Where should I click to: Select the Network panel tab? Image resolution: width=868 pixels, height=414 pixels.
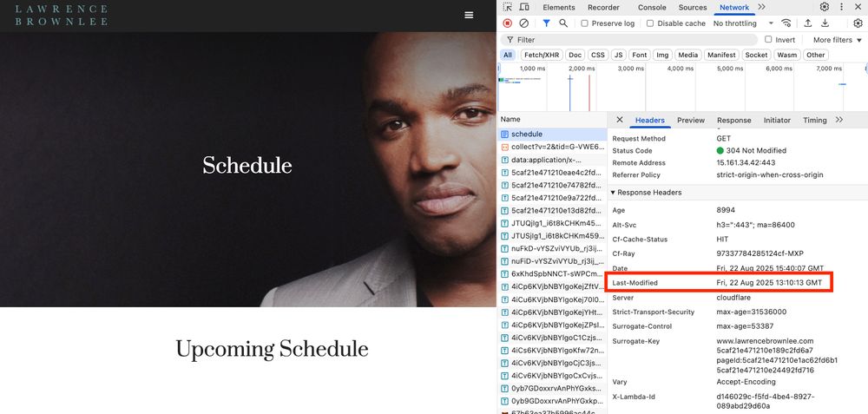(x=734, y=7)
